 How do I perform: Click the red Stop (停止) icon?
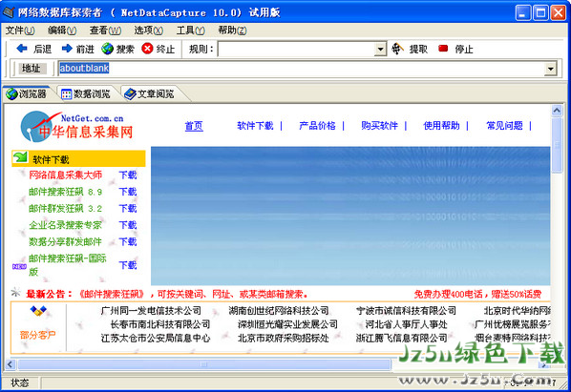(443, 49)
